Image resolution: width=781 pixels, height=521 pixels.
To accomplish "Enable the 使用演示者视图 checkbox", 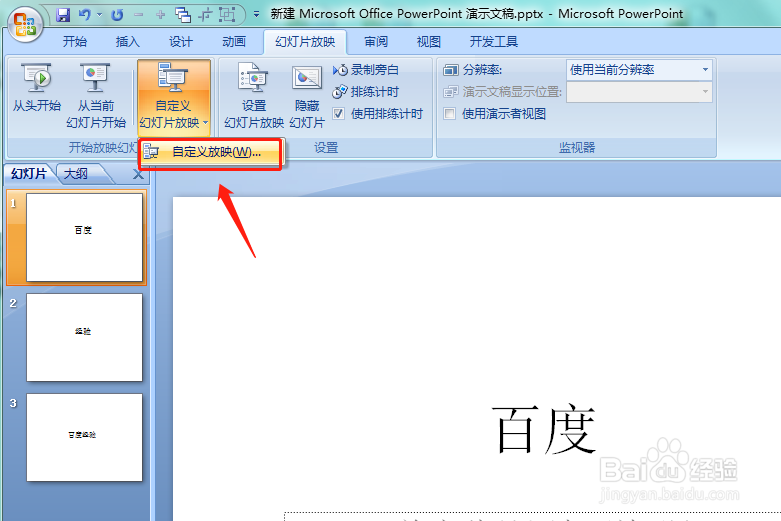I will (x=450, y=114).
